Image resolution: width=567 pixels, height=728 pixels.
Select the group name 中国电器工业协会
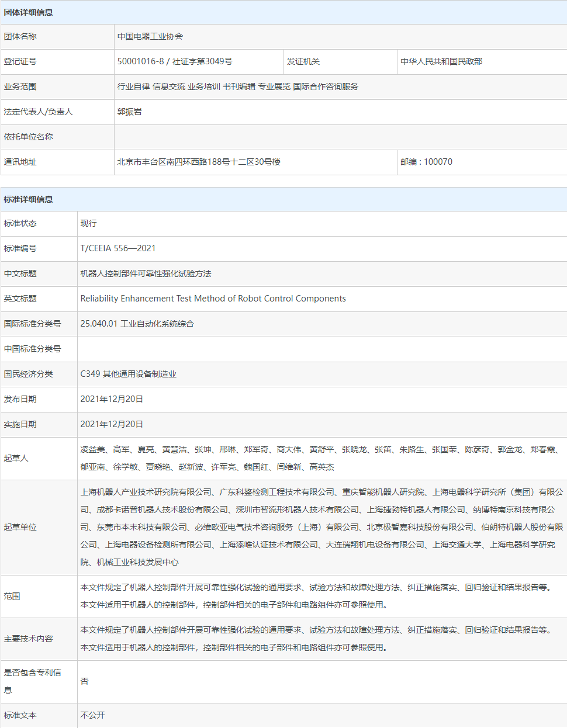pyautogui.click(x=150, y=36)
